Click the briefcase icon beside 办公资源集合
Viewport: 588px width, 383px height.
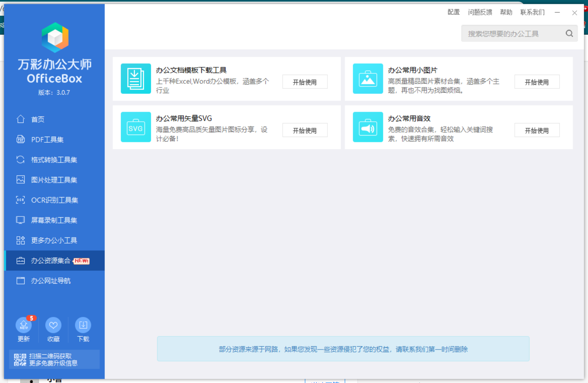(21, 260)
